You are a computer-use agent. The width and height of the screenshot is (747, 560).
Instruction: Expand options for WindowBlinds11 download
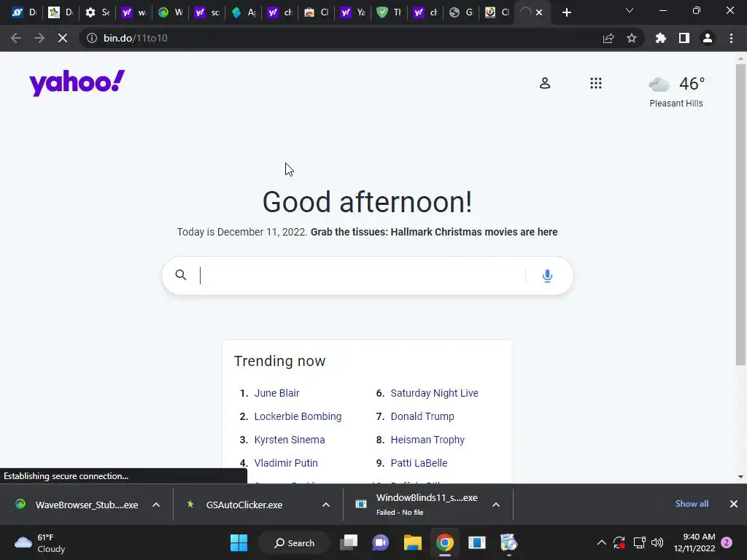click(x=496, y=505)
